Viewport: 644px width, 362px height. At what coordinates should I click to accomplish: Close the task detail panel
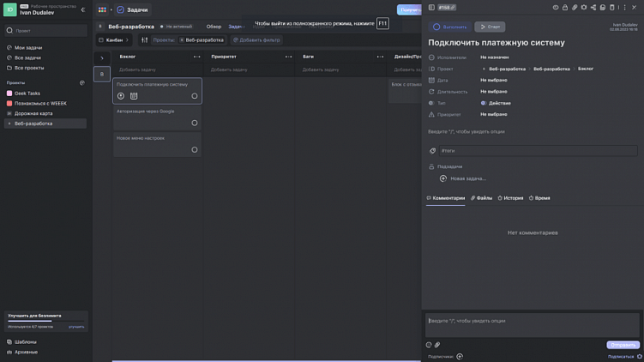click(635, 8)
